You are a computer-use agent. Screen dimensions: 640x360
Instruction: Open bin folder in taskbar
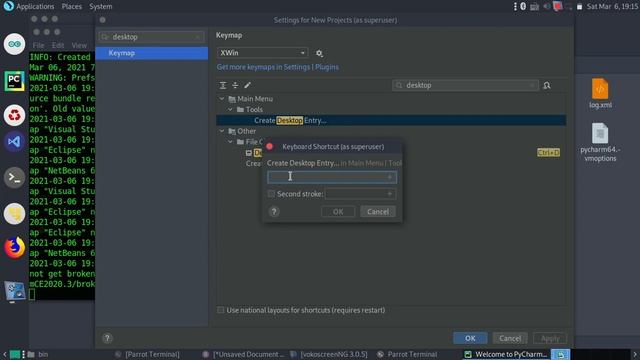[38, 354]
